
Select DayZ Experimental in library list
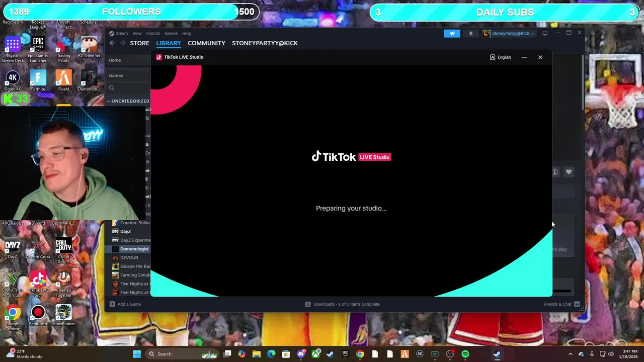pyautogui.click(x=131, y=240)
